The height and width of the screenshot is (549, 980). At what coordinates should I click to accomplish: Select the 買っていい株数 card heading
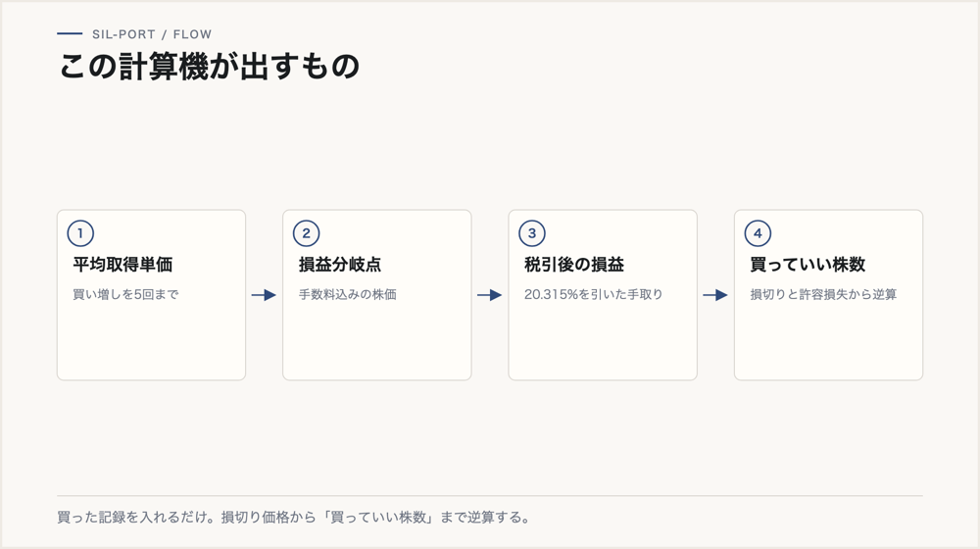[x=808, y=265]
